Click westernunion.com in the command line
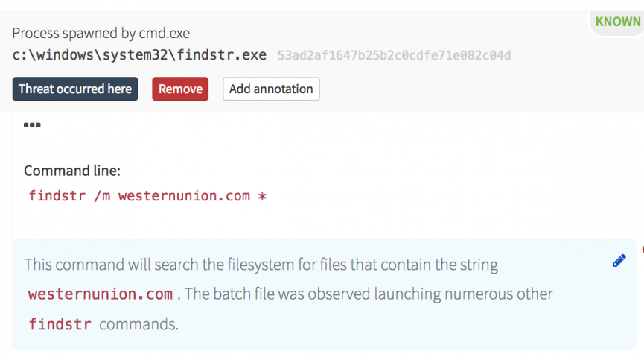This screenshot has height=360, width=644. pos(184,196)
